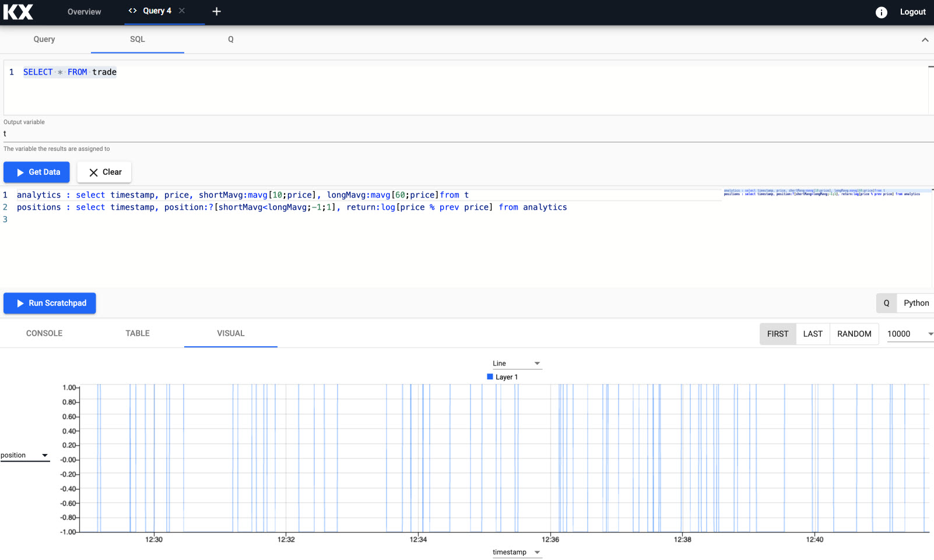Close the Query 4 tab
Viewport: 934px width, 560px height.
[182, 10]
